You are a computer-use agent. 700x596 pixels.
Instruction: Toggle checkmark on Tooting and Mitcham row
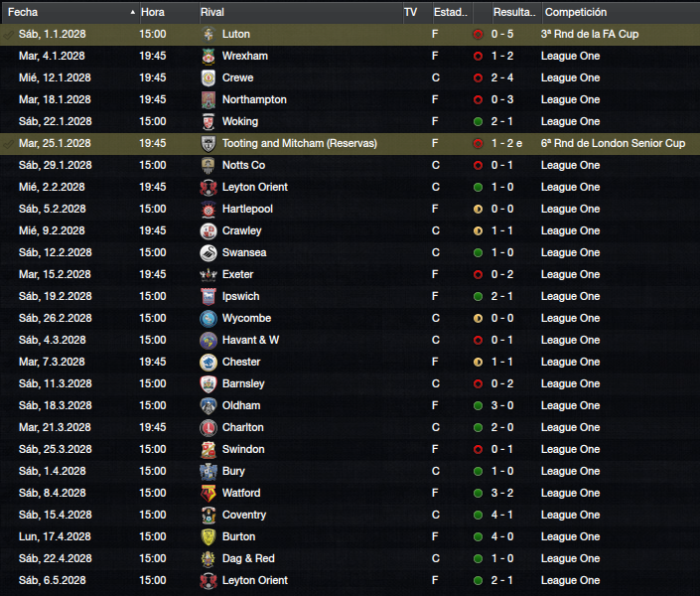coord(8,144)
